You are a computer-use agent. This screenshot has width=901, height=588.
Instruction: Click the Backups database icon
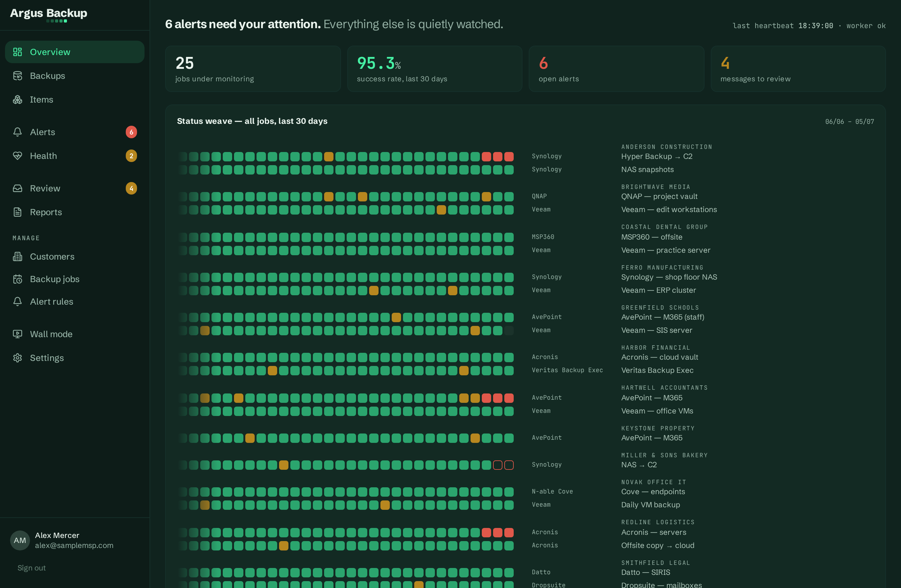coord(18,76)
